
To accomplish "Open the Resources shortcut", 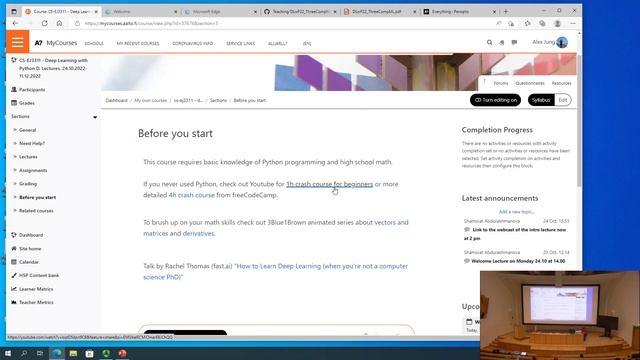I will point(561,83).
